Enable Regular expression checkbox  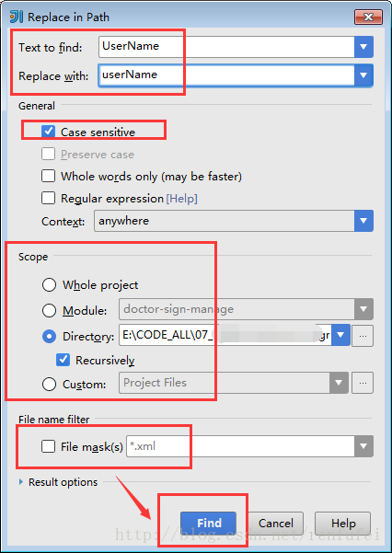[x=49, y=198]
